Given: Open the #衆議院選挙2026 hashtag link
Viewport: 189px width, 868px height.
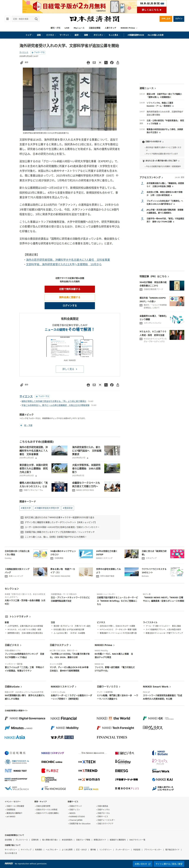Looking at the screenshot, I should click(135, 35).
